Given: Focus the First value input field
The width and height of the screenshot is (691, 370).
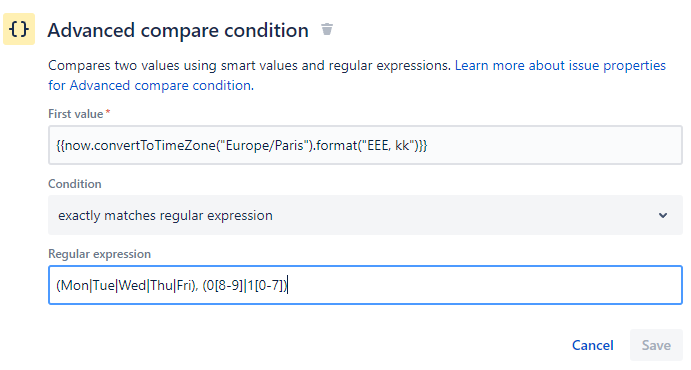Looking at the screenshot, I should pos(365,145).
